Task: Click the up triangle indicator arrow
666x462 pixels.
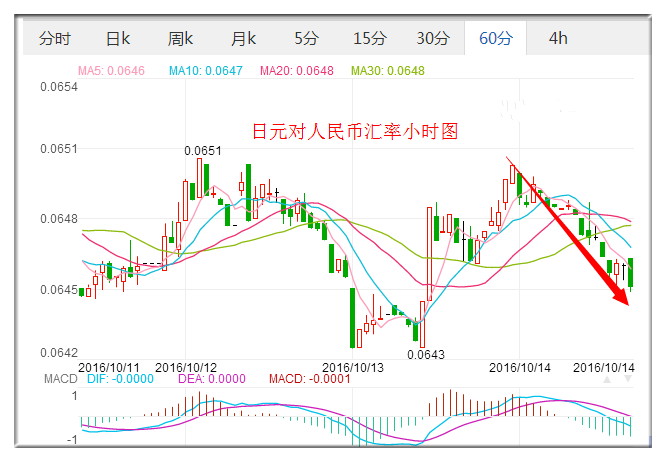Action: pos(607,379)
